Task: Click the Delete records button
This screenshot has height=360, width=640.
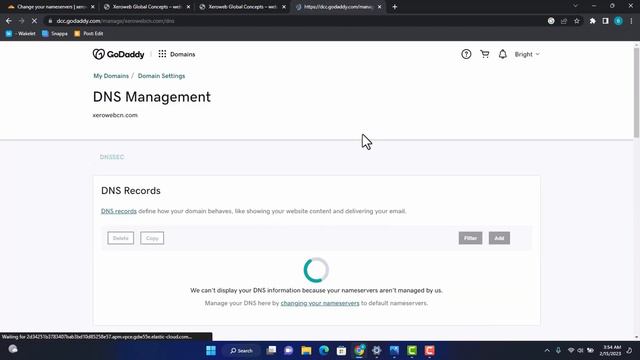Action: point(120,238)
